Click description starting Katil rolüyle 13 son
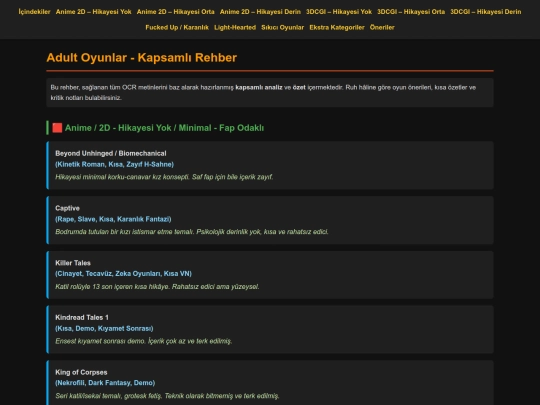 [x=157, y=287]
